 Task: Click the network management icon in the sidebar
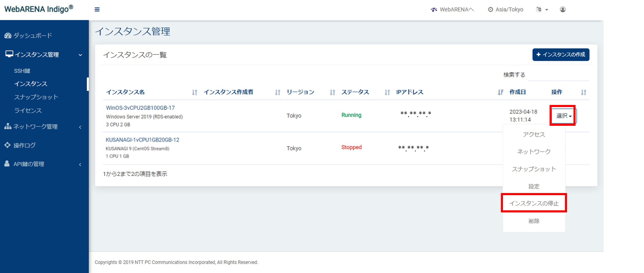(x=7, y=127)
